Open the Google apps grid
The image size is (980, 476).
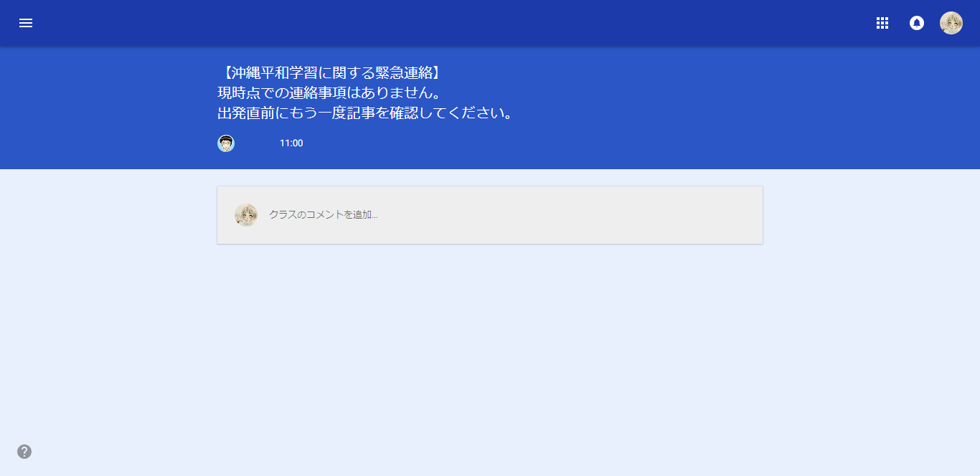pos(882,23)
